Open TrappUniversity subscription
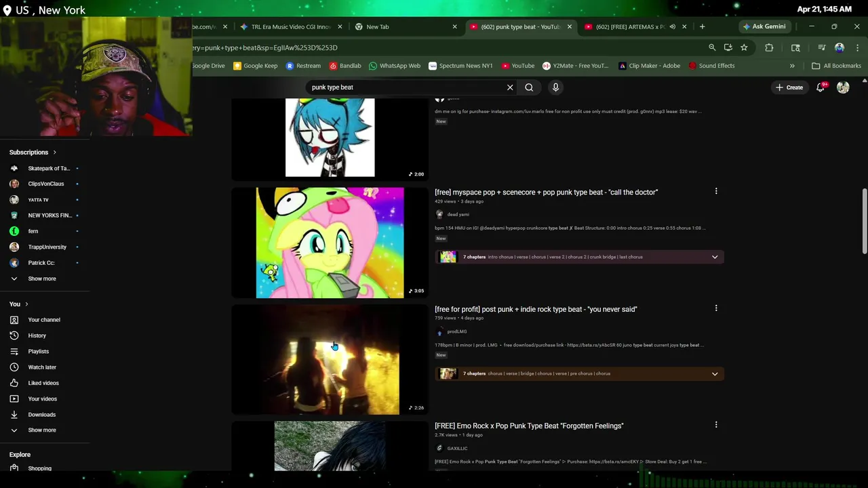 (45, 247)
